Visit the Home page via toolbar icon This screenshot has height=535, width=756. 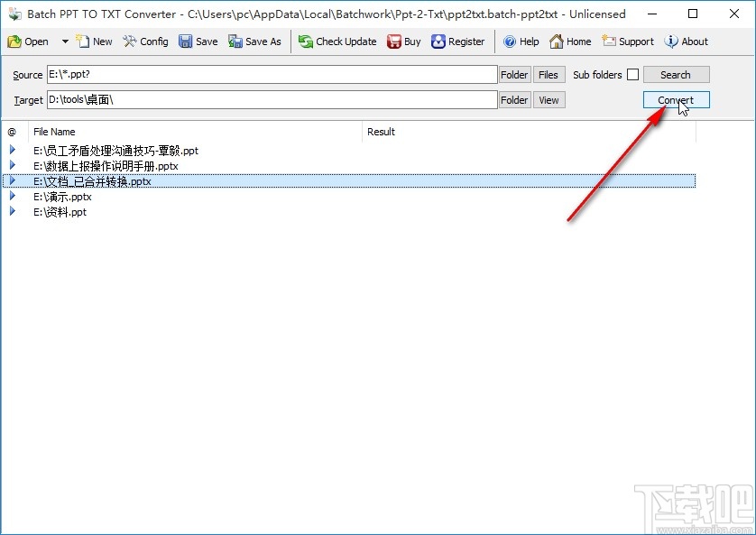(570, 42)
